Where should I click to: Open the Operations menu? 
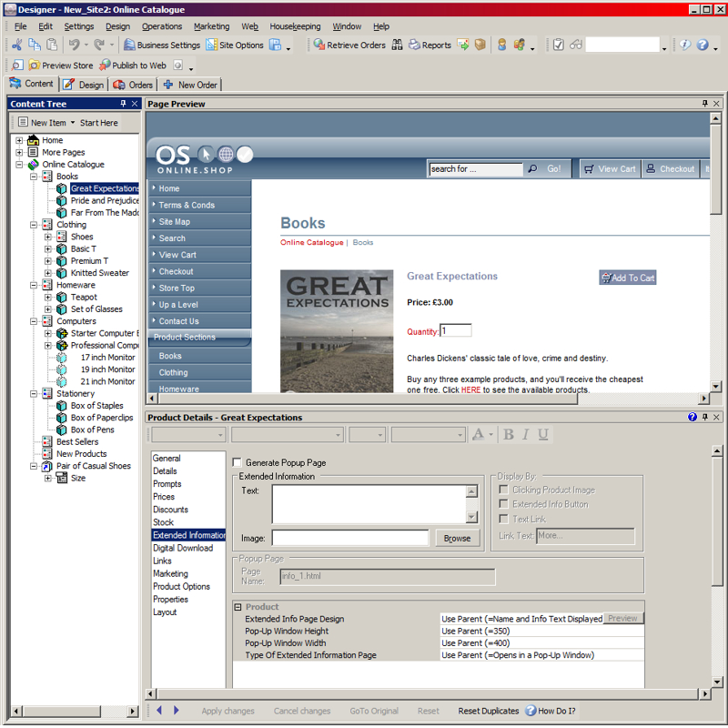click(162, 26)
